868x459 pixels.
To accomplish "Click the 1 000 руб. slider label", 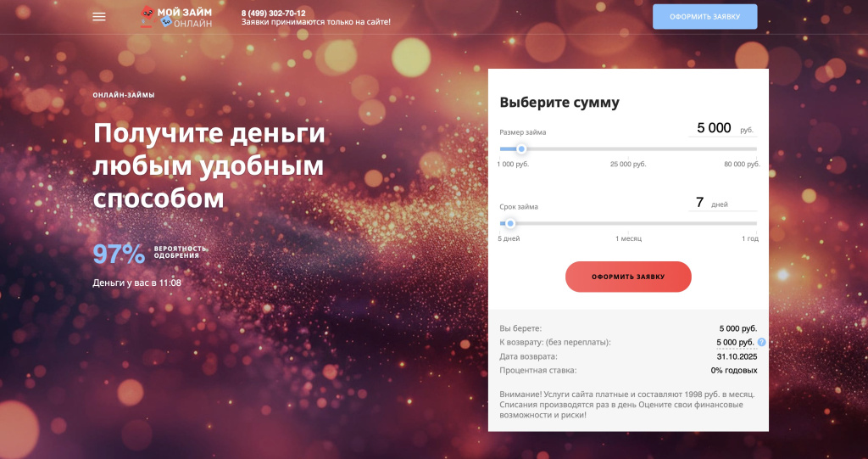I will click(513, 164).
